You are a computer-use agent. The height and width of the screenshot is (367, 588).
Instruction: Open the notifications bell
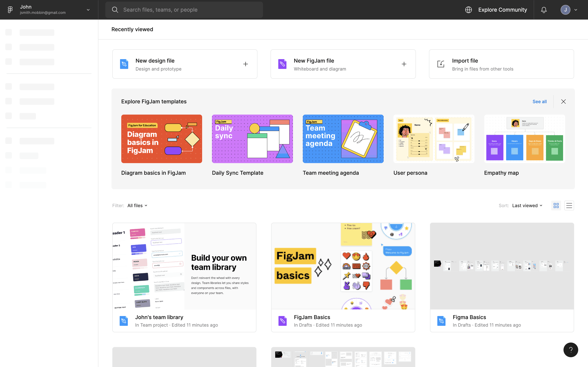pyautogui.click(x=544, y=10)
